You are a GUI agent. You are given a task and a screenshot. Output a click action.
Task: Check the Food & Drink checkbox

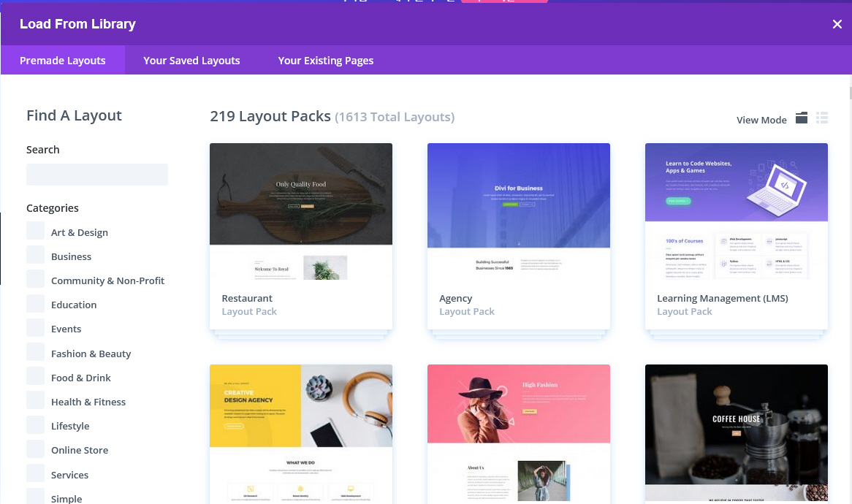(35, 376)
